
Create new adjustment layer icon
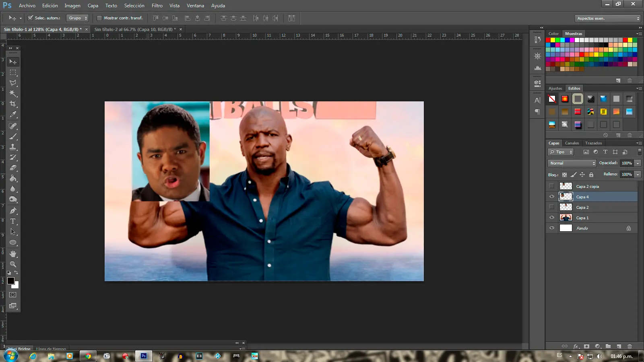coord(598,346)
